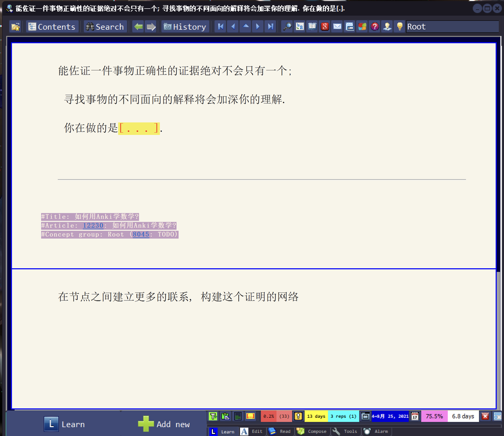Click the envelope mail icon
This screenshot has width=504, height=436.
pyautogui.click(x=337, y=27)
